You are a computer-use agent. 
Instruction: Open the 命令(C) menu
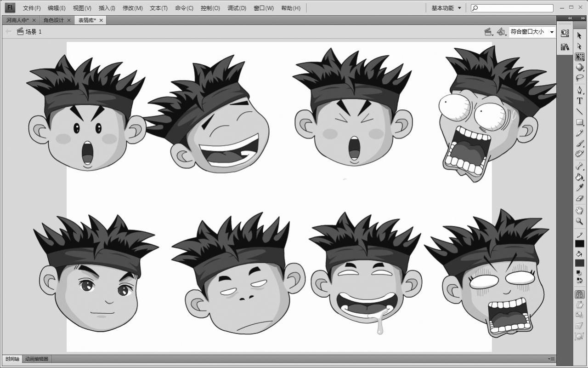184,8
